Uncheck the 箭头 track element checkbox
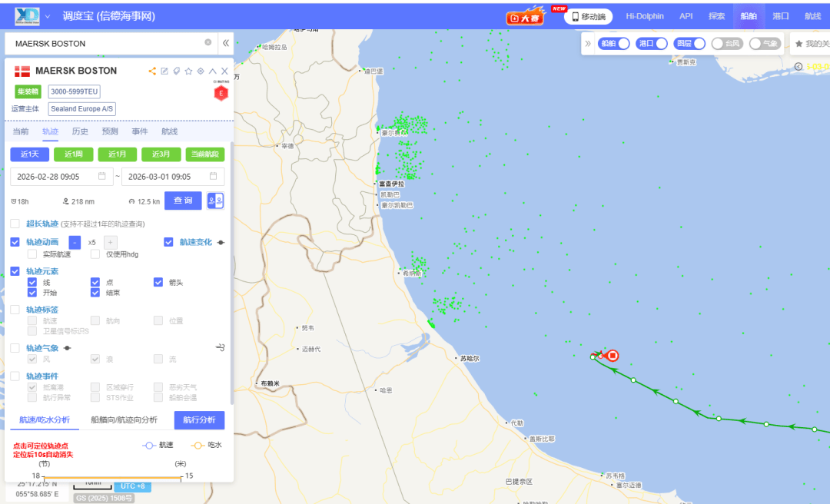This screenshot has width=830, height=504. click(158, 282)
